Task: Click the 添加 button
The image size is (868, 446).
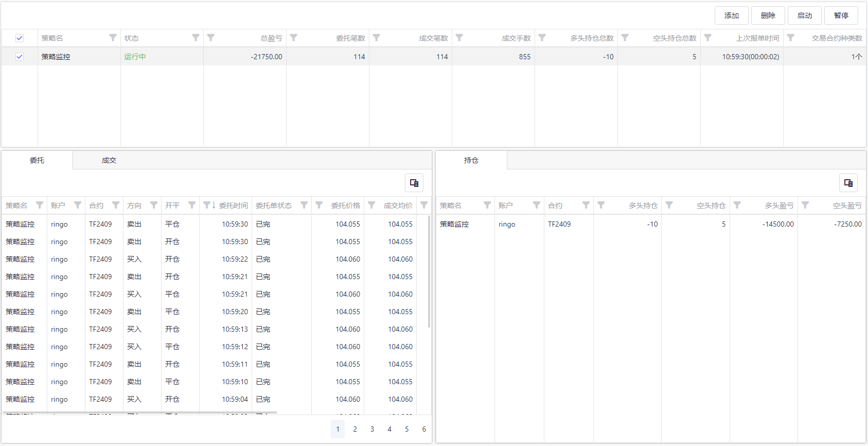Action: (732, 15)
